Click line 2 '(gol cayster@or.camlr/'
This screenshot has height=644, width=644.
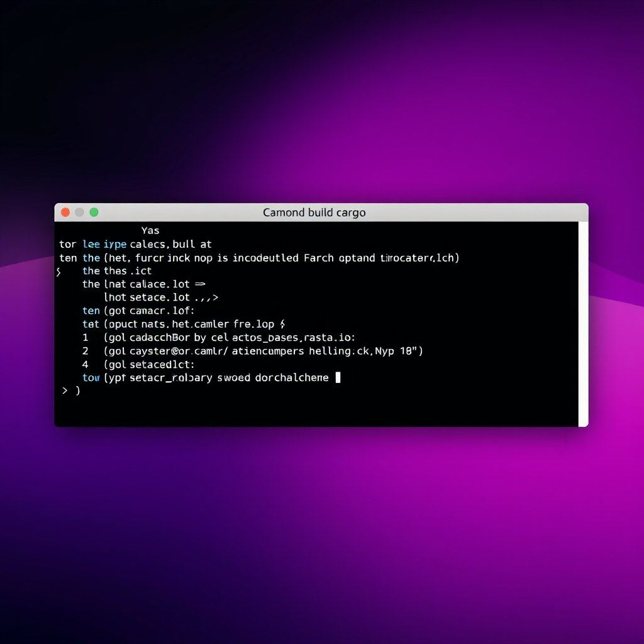pos(253,351)
